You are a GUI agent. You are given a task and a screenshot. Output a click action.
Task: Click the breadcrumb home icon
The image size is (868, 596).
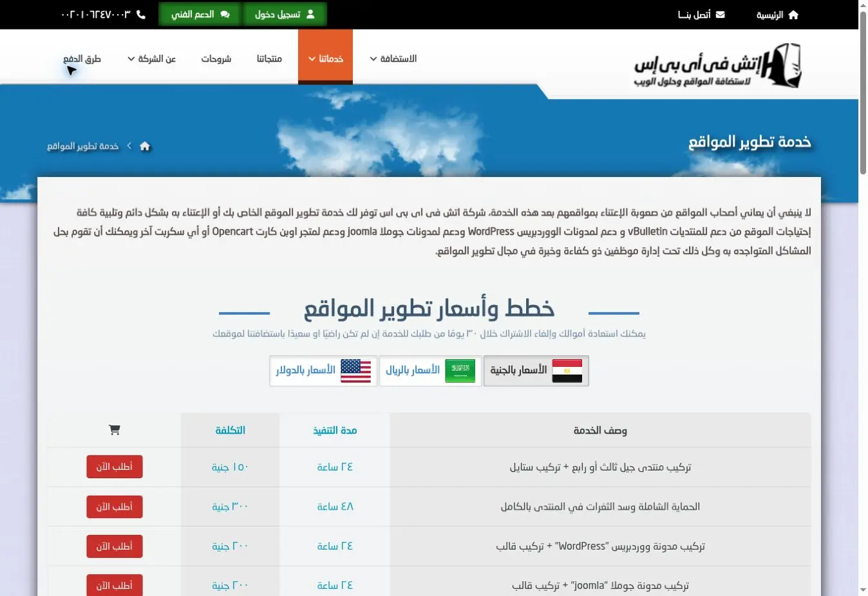(145, 146)
